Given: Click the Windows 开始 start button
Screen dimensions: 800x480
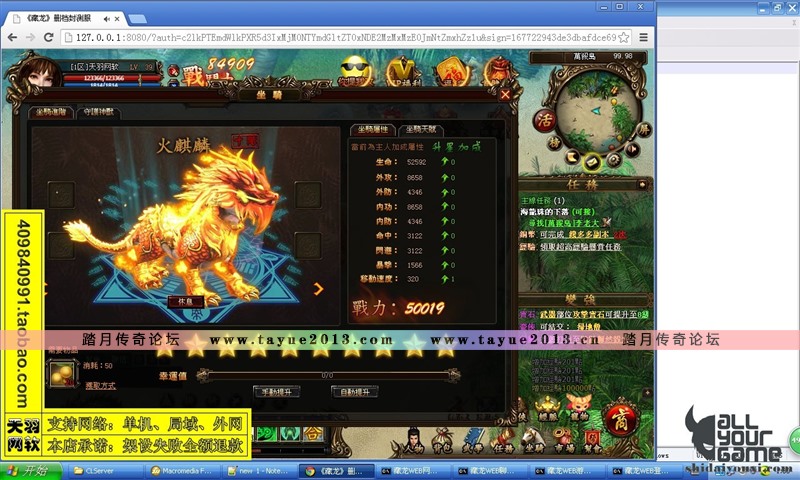Looking at the screenshot, I should pyautogui.click(x=29, y=470).
